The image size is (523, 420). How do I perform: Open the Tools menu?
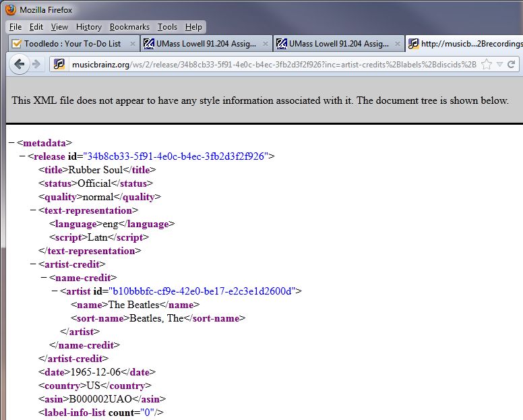coord(167,27)
